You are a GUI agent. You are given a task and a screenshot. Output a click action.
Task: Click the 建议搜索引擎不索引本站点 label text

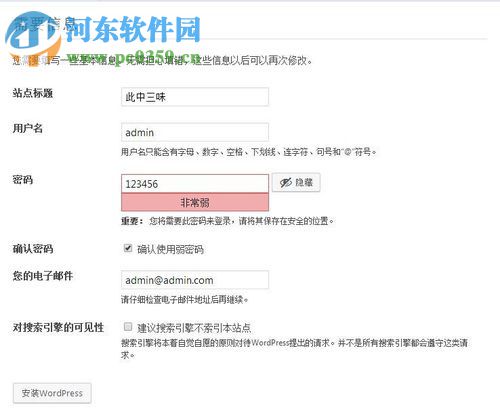click(194, 328)
